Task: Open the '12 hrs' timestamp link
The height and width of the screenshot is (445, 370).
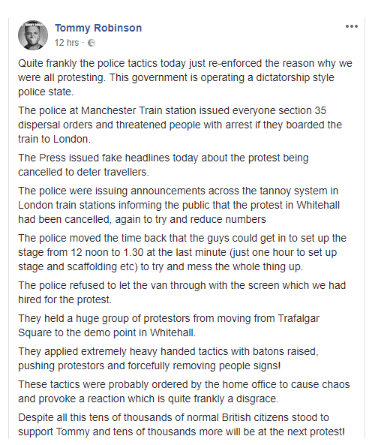Action: pyautogui.click(x=67, y=43)
